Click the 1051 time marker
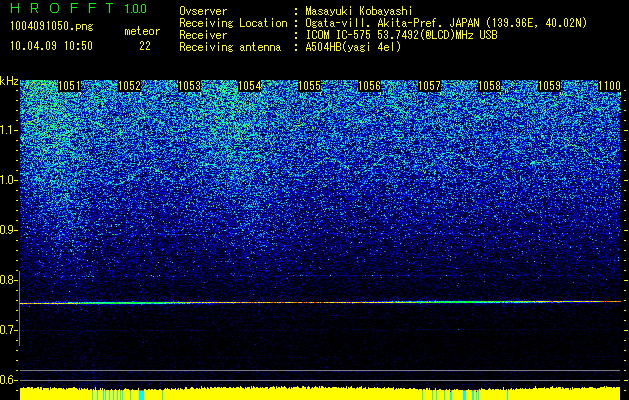The image size is (629, 400). [69, 86]
